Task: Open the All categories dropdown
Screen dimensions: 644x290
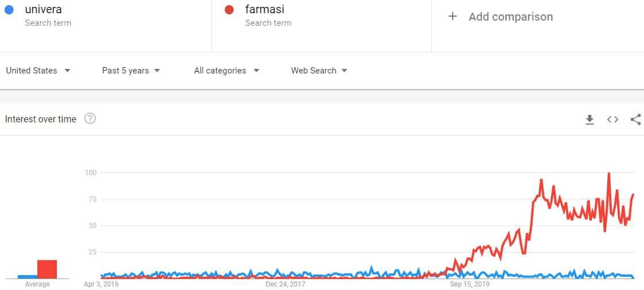Action: 227,71
